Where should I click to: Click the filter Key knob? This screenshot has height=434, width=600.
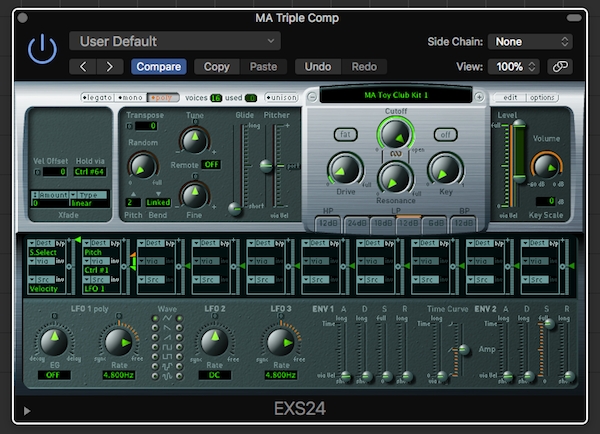pos(445,170)
